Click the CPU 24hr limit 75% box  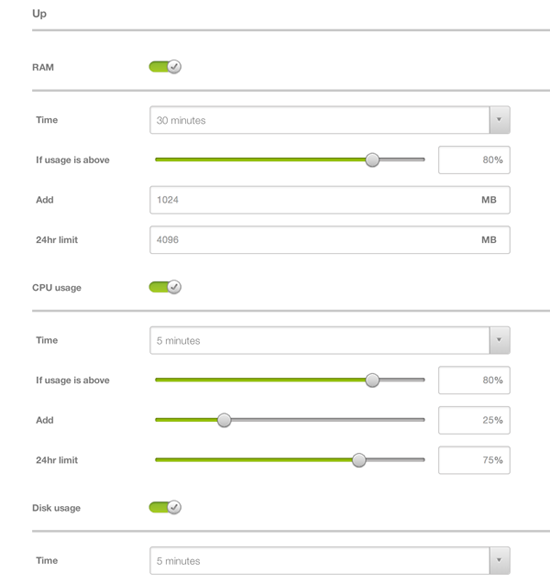tap(474, 460)
